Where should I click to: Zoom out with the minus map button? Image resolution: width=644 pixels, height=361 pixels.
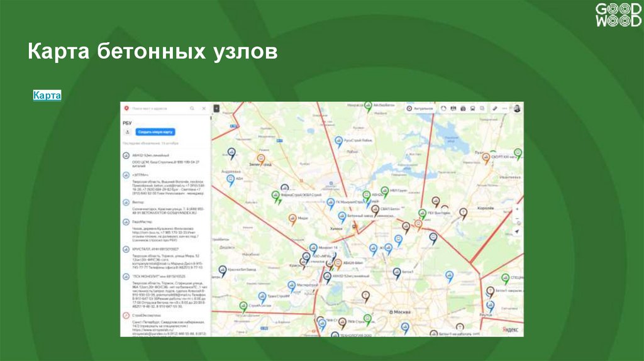(x=517, y=218)
